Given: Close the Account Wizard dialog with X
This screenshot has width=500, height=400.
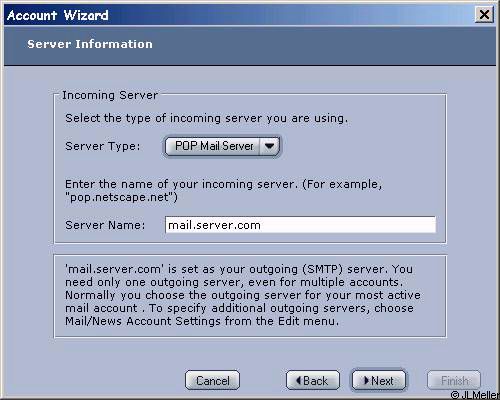Looking at the screenshot, I should [484, 15].
